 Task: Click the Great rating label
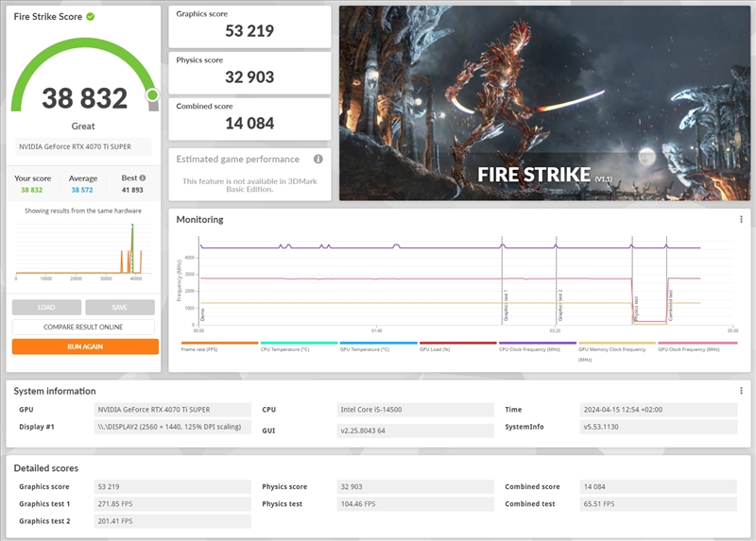click(x=83, y=127)
